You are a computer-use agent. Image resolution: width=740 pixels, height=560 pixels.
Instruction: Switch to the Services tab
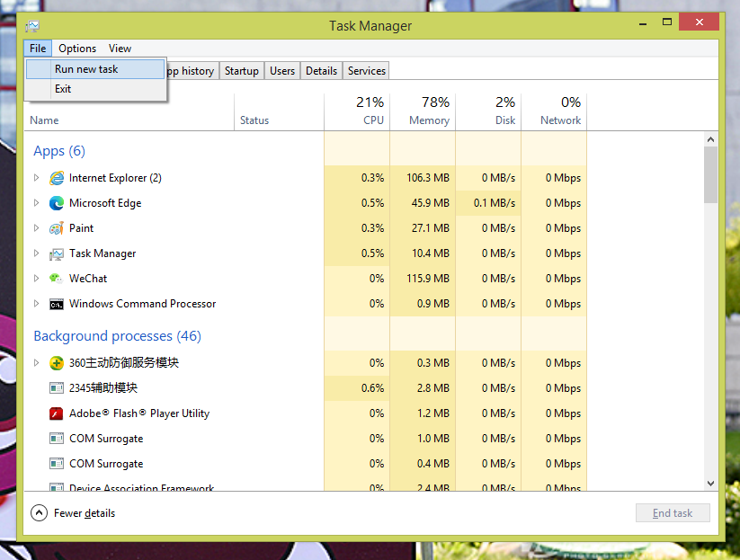click(367, 71)
